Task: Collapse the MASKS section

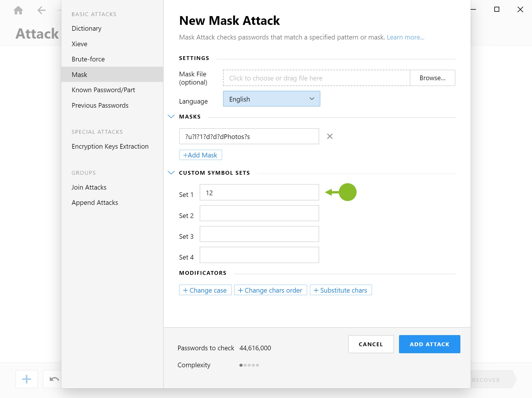Action: (171, 116)
